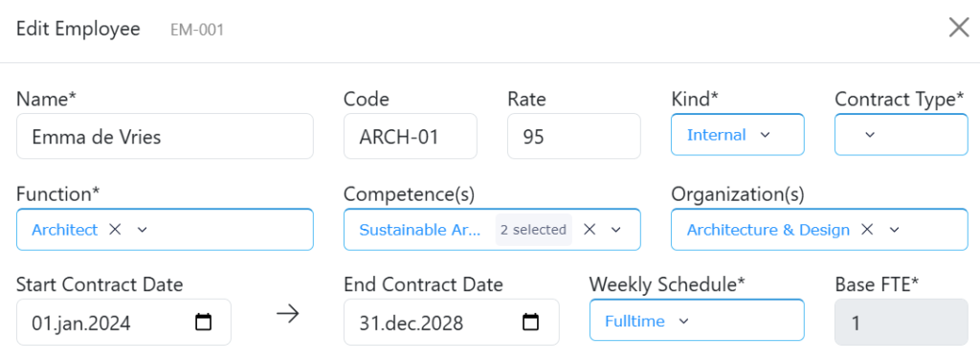The height and width of the screenshot is (360, 980).
Task: Click the disabled Base FTE field
Action: [x=902, y=322]
